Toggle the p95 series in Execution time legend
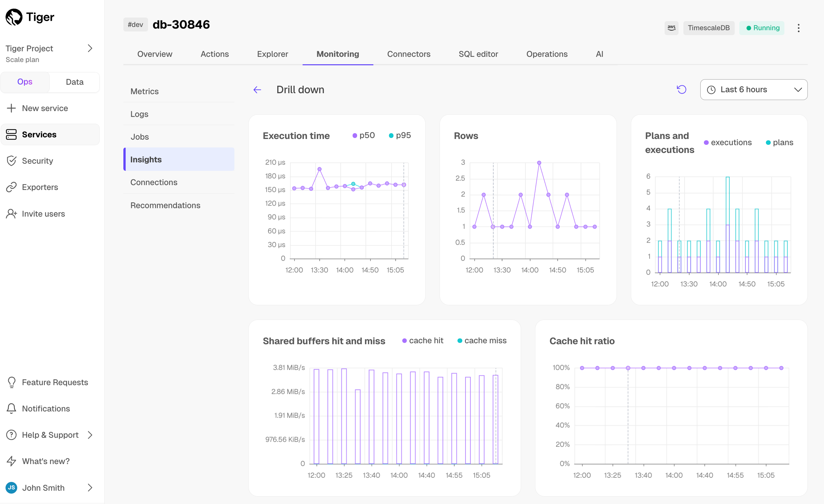The image size is (824, 504). click(x=400, y=135)
